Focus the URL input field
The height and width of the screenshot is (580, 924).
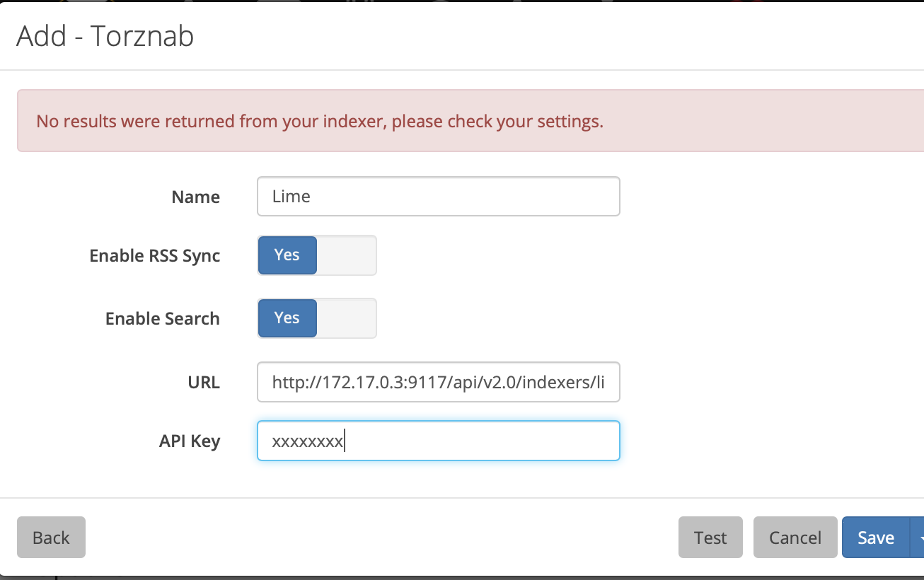tap(438, 383)
